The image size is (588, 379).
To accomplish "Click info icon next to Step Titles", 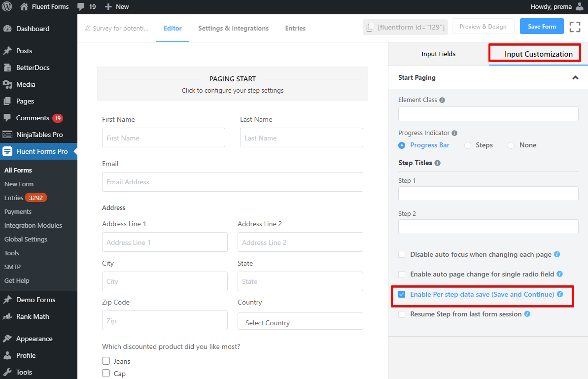I will tap(437, 163).
